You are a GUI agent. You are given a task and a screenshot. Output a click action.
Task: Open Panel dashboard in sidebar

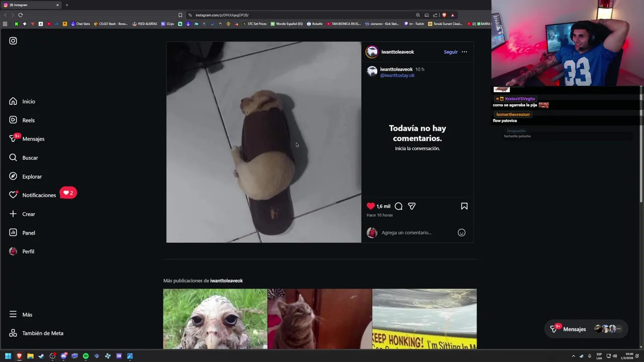click(x=22, y=233)
